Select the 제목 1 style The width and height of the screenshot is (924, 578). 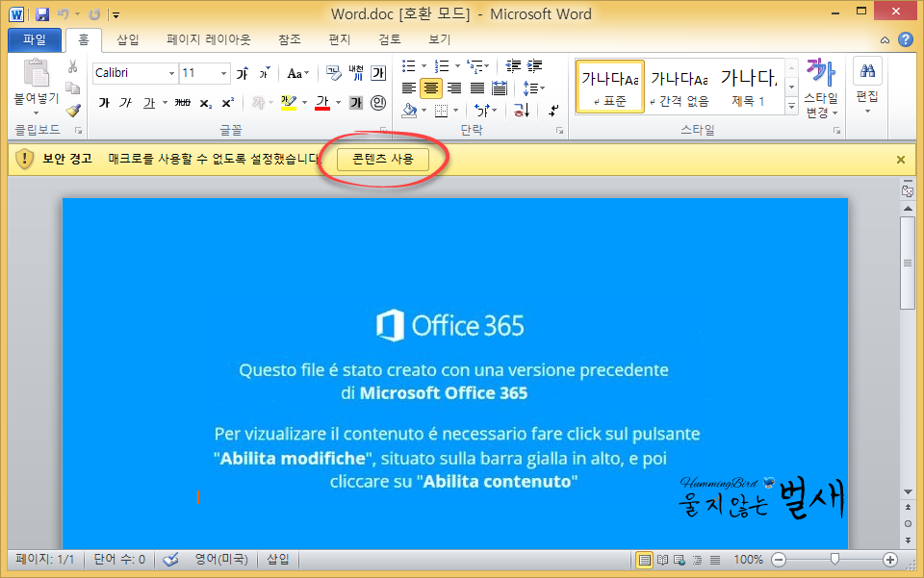click(x=749, y=87)
